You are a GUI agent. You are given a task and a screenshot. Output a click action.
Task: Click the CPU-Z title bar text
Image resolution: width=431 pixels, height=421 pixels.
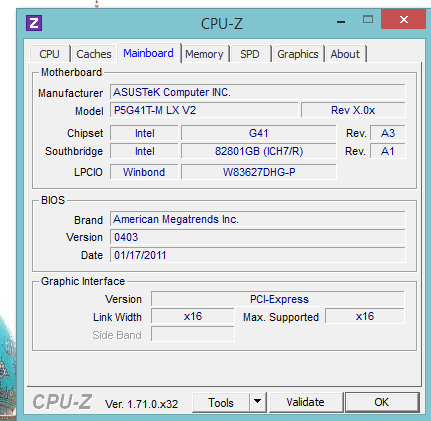pyautogui.click(x=222, y=23)
